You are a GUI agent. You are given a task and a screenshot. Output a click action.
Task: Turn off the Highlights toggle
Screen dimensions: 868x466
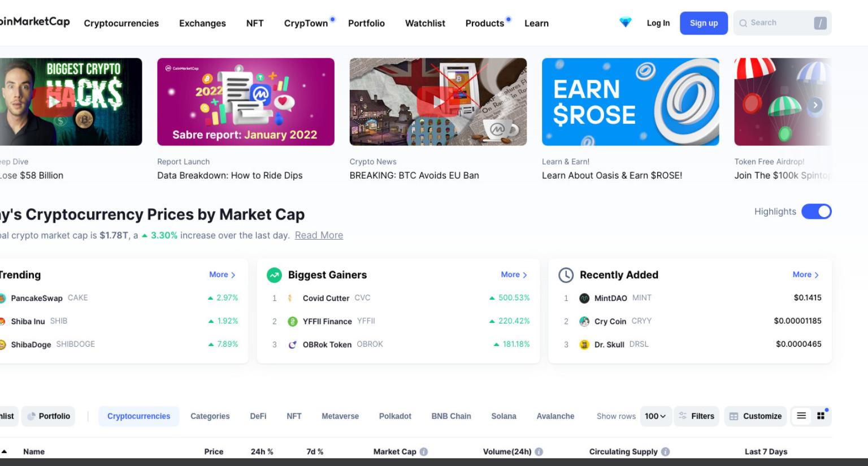817,212
